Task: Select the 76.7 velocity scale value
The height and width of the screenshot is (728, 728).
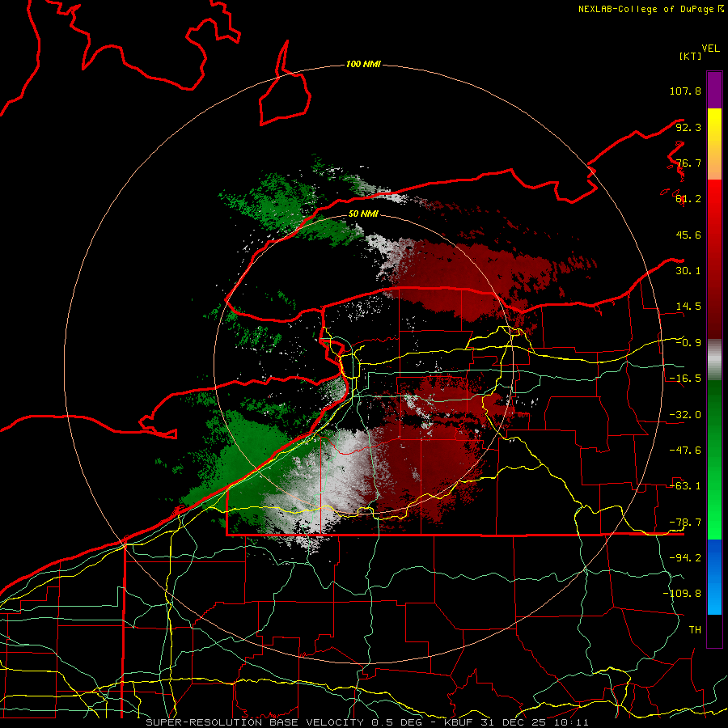Action: pos(688,163)
